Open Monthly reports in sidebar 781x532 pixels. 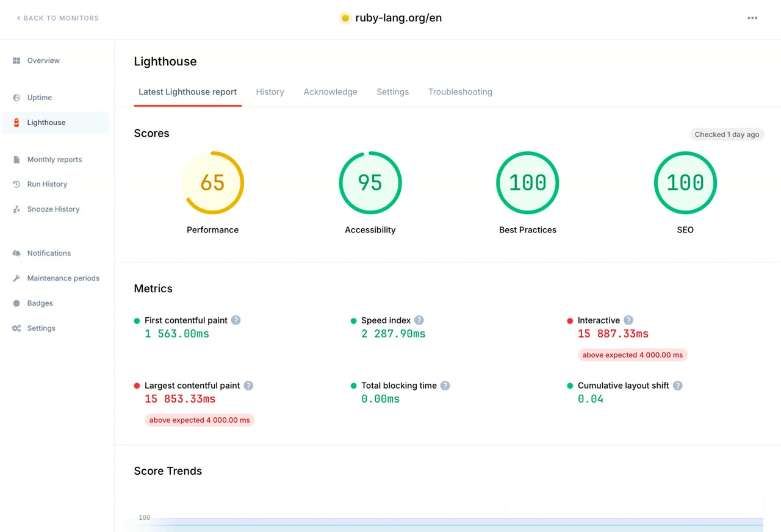[x=56, y=159]
